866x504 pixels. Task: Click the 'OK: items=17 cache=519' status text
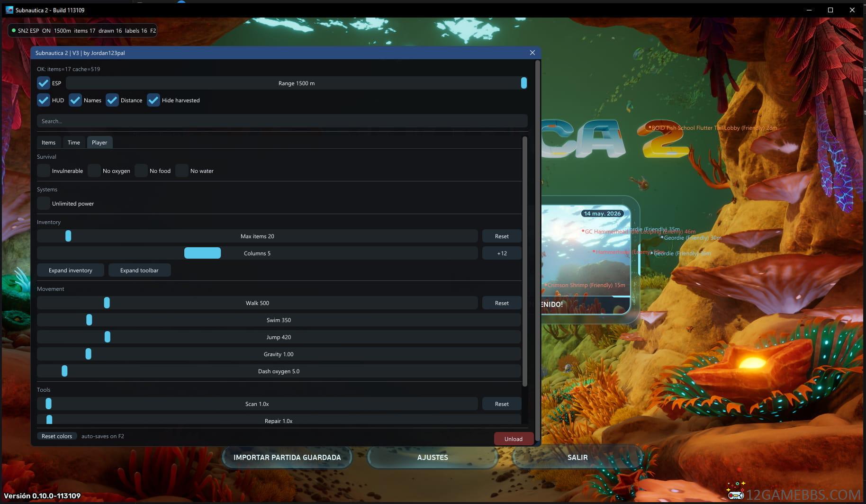[69, 69]
